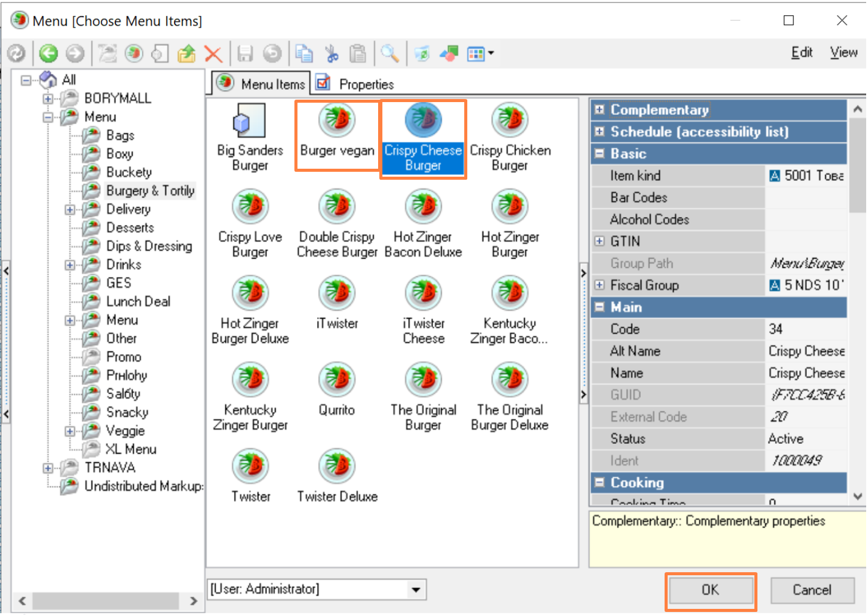Select the Undistributed Markup tree node
The image size is (868, 615).
(x=144, y=487)
